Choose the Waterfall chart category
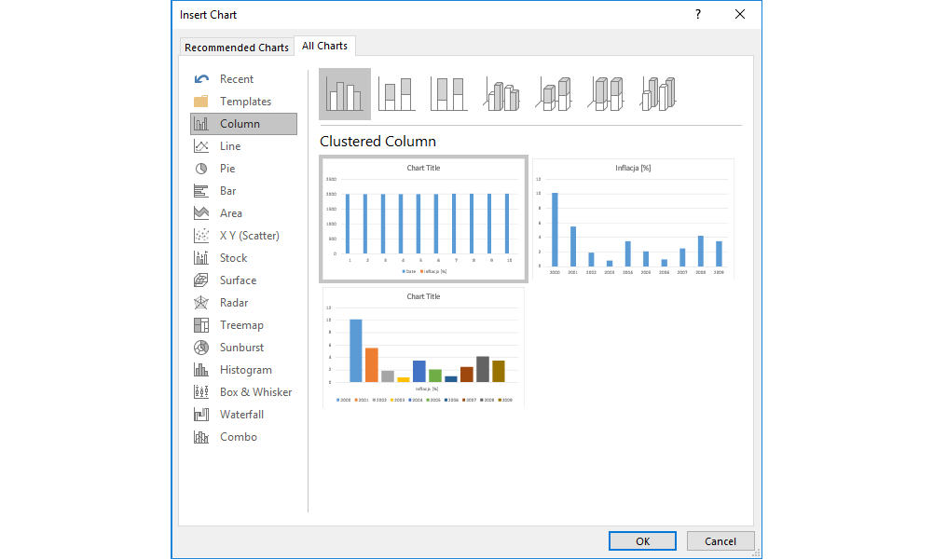 (x=241, y=415)
